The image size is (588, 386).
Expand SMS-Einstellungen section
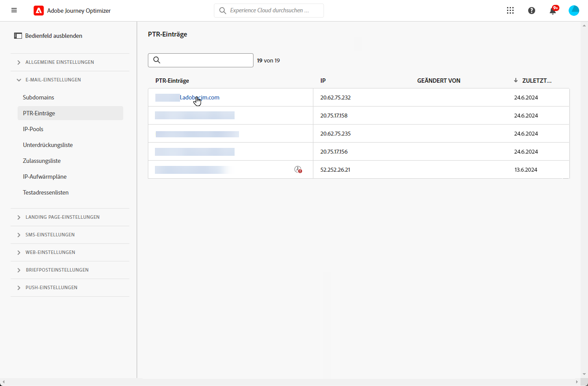pyautogui.click(x=19, y=235)
